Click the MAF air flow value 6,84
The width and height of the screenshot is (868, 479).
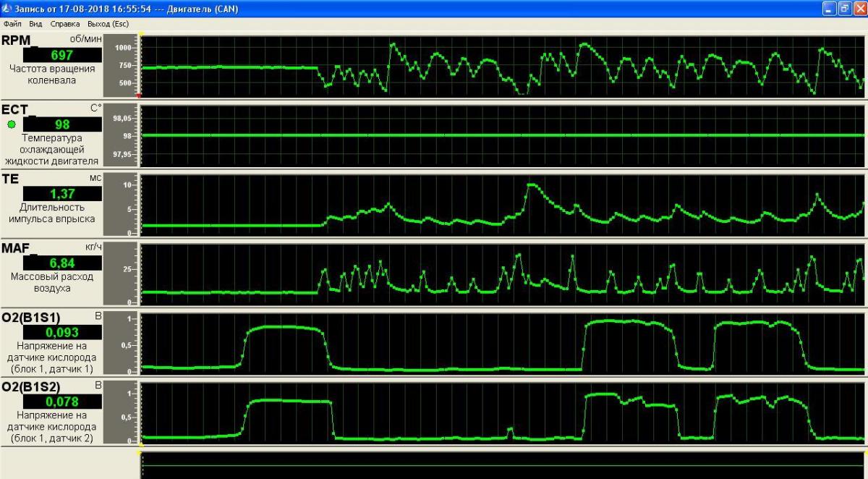(x=62, y=263)
